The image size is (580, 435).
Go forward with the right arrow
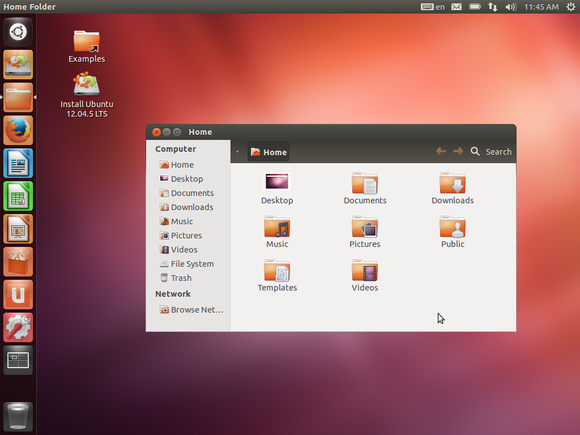458,151
